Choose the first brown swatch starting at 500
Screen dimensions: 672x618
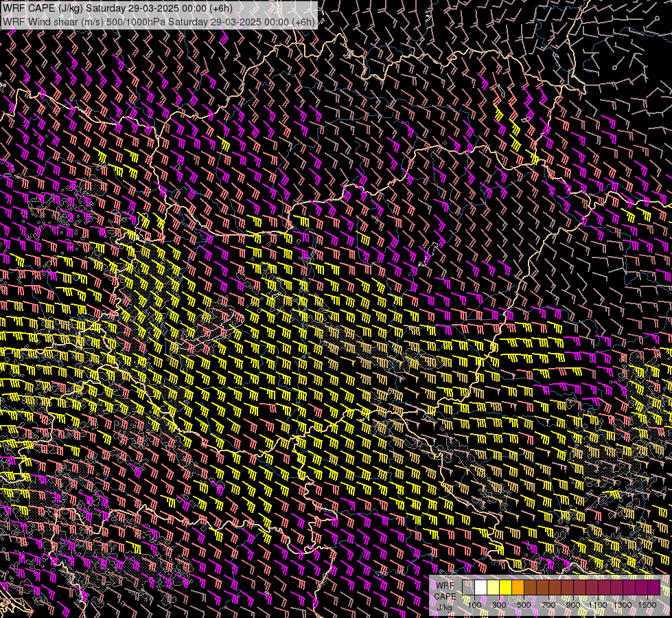click(530, 587)
